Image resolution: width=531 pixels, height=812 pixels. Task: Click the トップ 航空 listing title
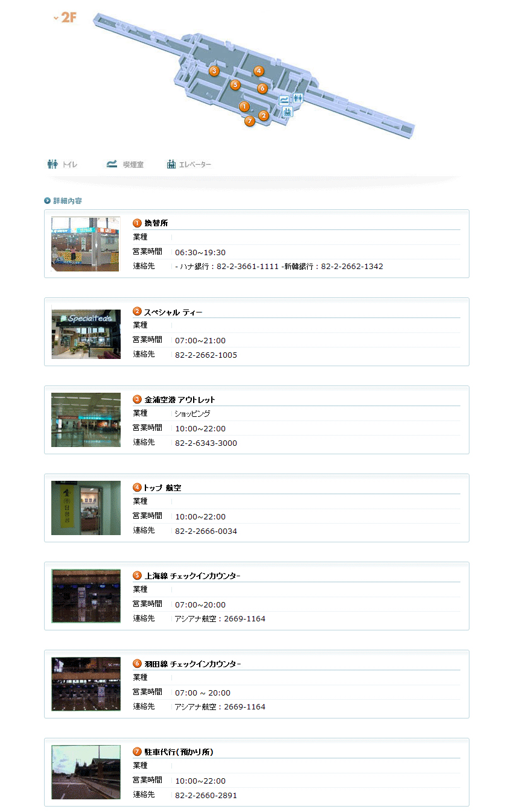click(162, 487)
